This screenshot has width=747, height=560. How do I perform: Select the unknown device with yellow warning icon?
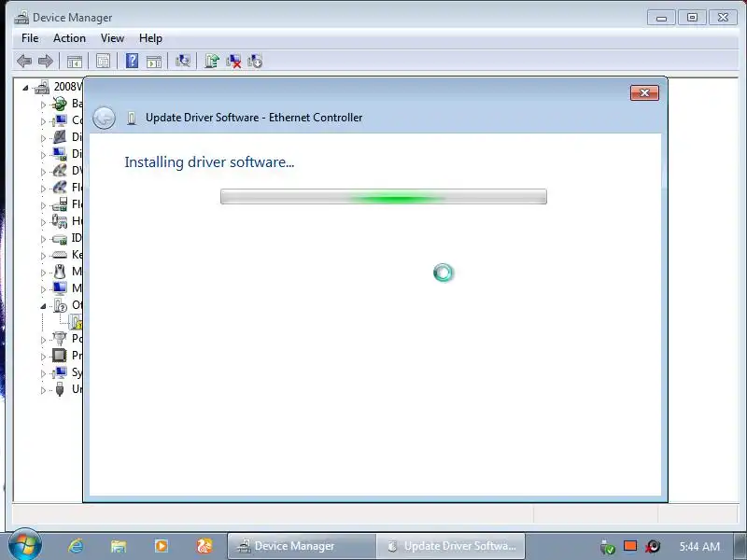[77, 322]
